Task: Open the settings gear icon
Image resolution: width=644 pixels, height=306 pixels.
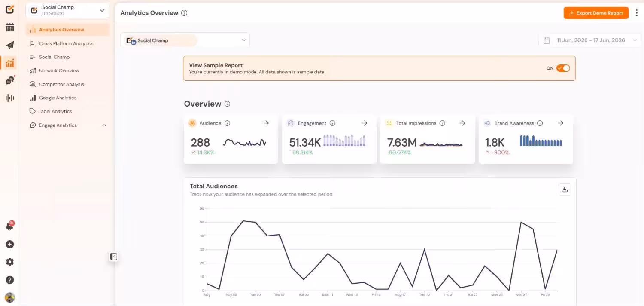Action: click(10, 262)
